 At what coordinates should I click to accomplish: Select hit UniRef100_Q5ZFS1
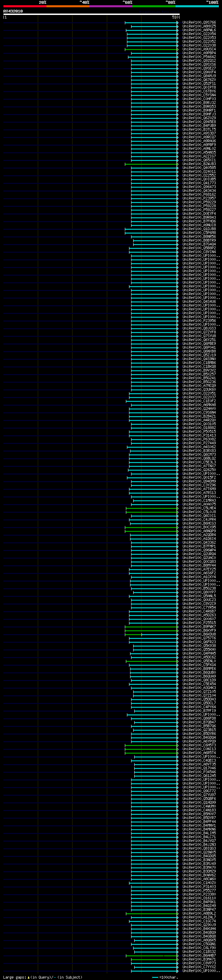pyautogui.click(x=199, y=84)
